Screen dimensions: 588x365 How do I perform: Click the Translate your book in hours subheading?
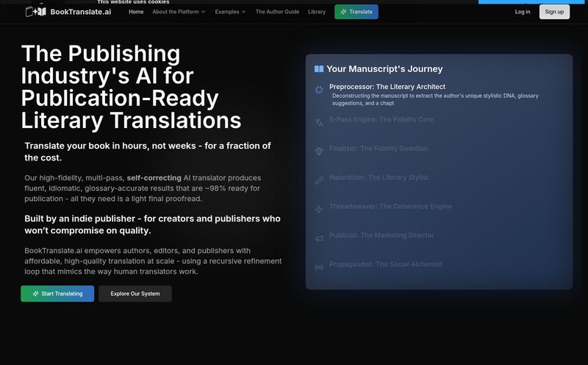click(148, 152)
